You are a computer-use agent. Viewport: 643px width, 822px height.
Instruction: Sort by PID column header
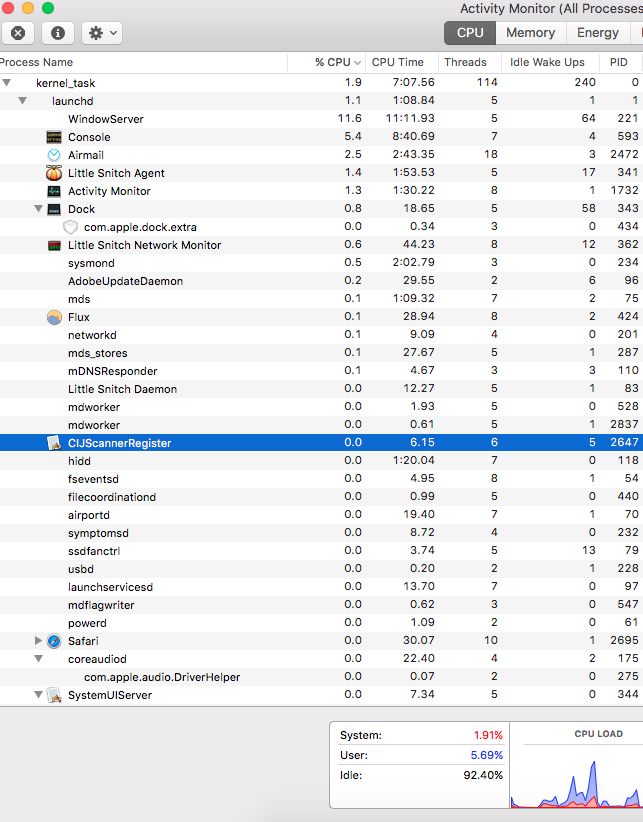621,62
